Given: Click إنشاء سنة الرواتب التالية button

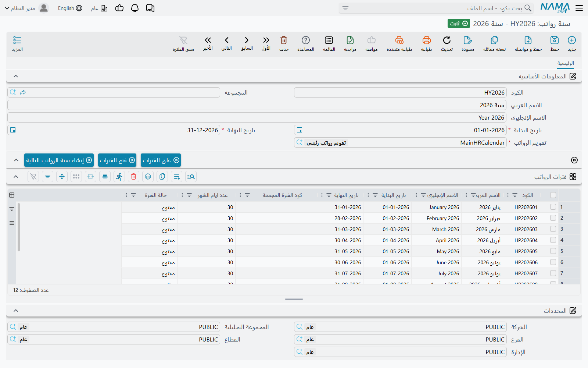Looking at the screenshot, I should coord(59,160).
